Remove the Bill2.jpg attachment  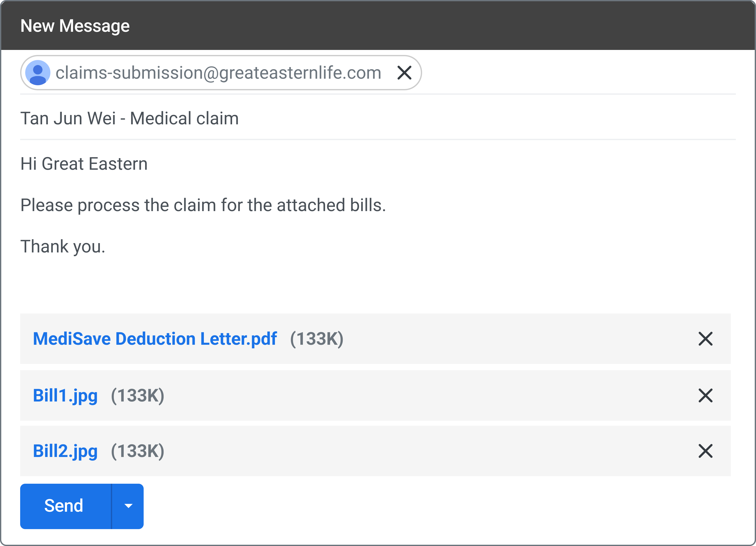click(705, 451)
